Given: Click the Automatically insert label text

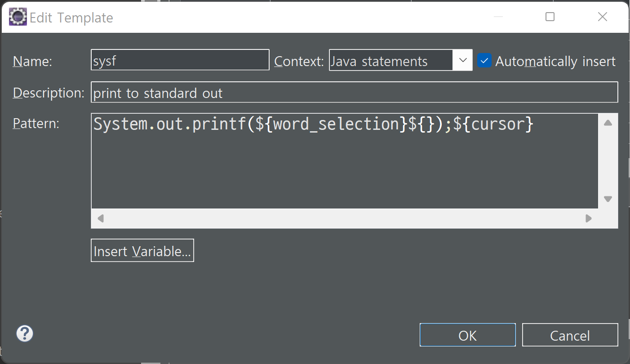Looking at the screenshot, I should [x=555, y=61].
